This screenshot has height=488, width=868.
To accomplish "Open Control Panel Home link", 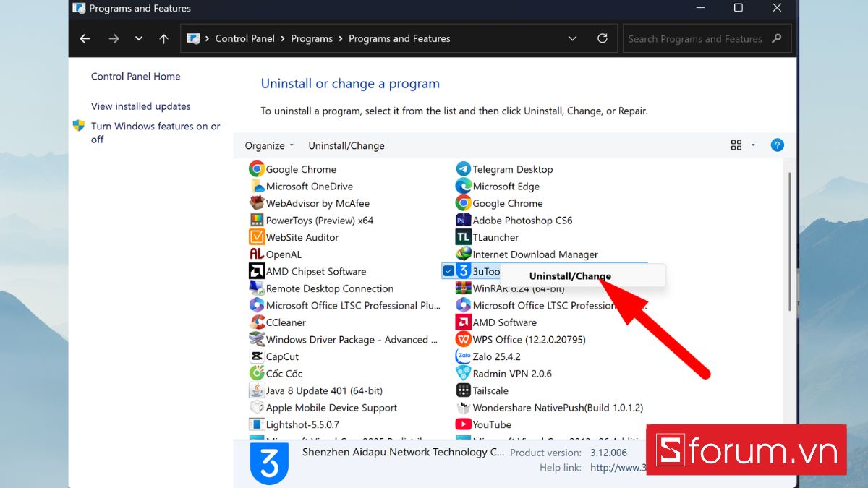I will pyautogui.click(x=136, y=76).
